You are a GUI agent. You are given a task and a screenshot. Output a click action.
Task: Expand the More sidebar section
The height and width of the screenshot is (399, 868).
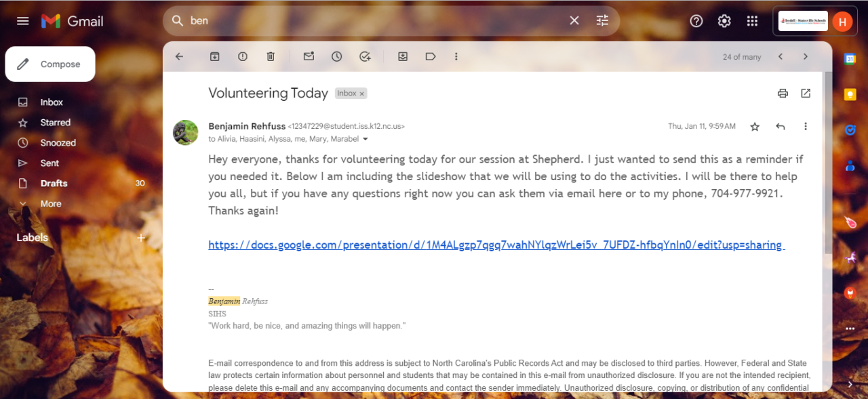(50, 204)
